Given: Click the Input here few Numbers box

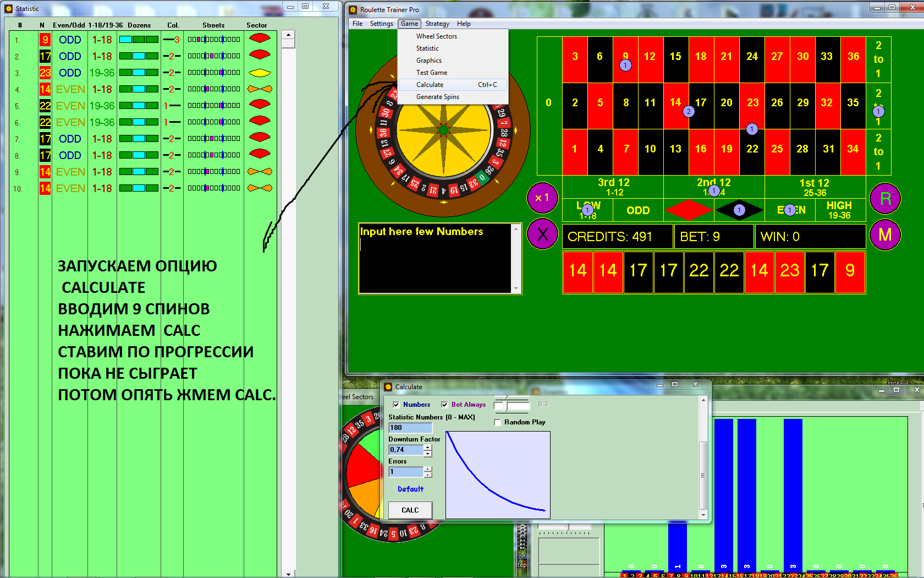Looking at the screenshot, I should tap(435, 258).
